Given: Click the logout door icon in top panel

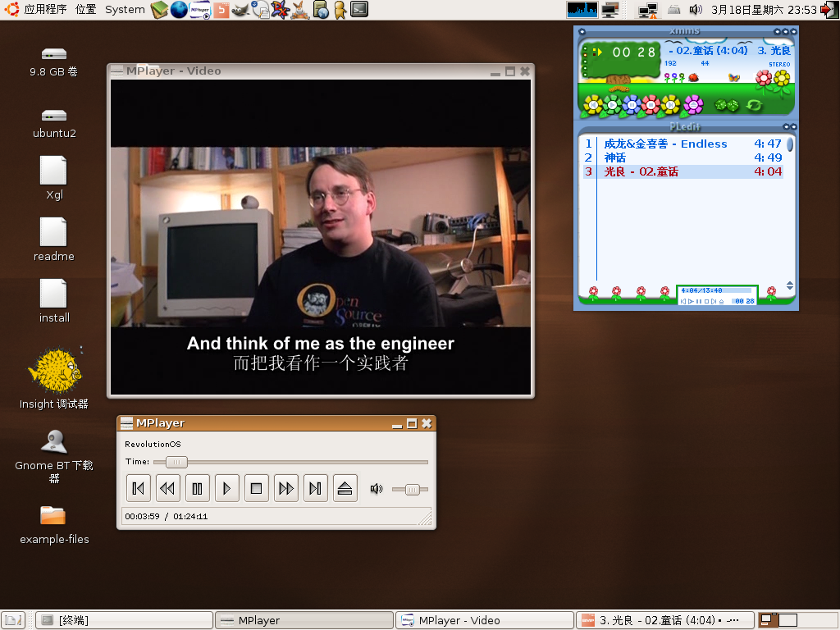Looking at the screenshot, I should click(x=830, y=10).
